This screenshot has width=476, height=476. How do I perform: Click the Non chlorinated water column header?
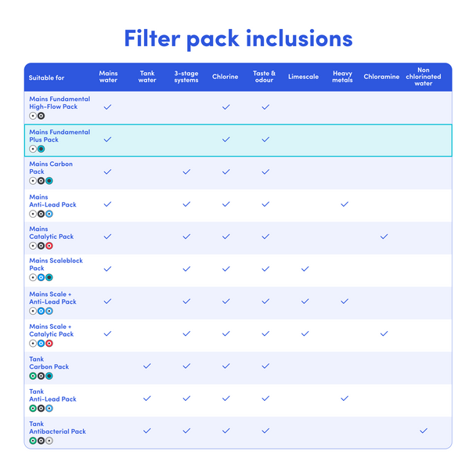tap(424, 77)
